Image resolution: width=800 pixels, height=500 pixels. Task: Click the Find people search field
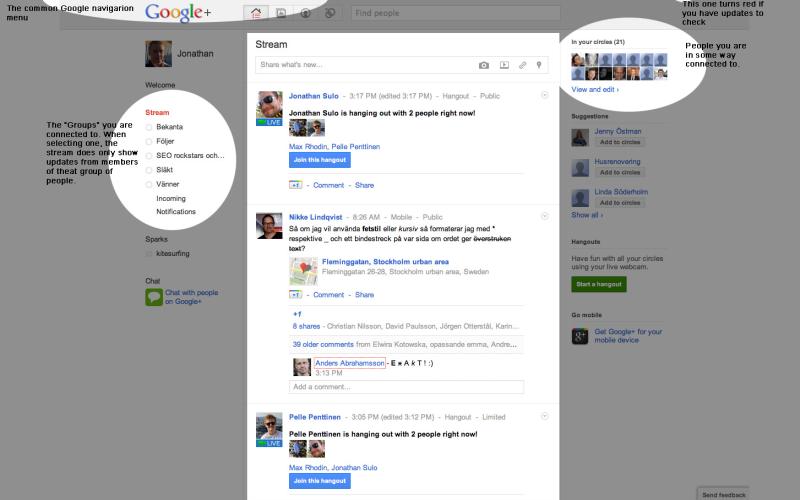(x=450, y=13)
